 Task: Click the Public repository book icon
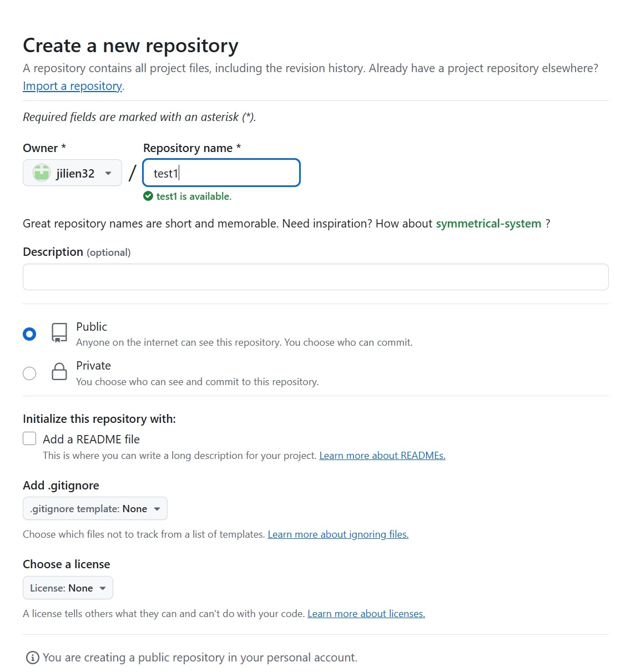click(x=59, y=333)
